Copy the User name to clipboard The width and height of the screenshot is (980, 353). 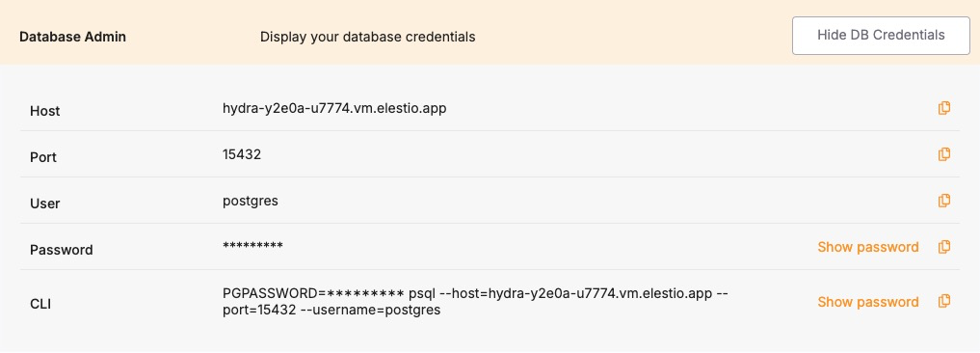point(944,201)
